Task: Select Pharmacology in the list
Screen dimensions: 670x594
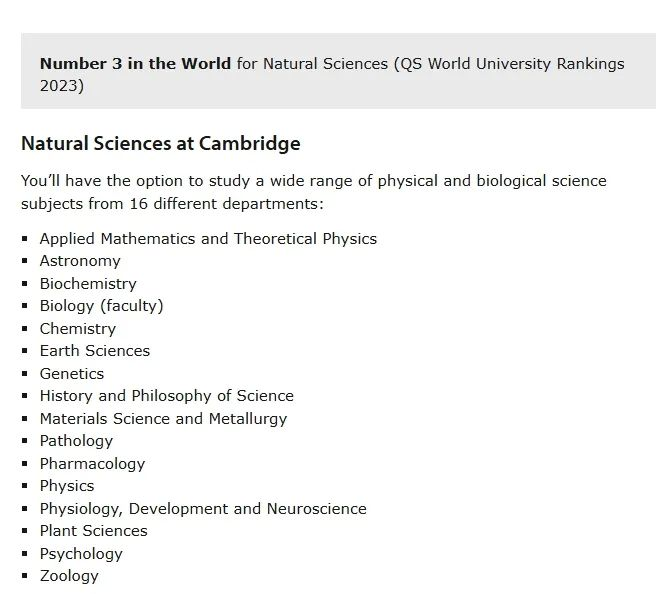Action: coord(92,464)
